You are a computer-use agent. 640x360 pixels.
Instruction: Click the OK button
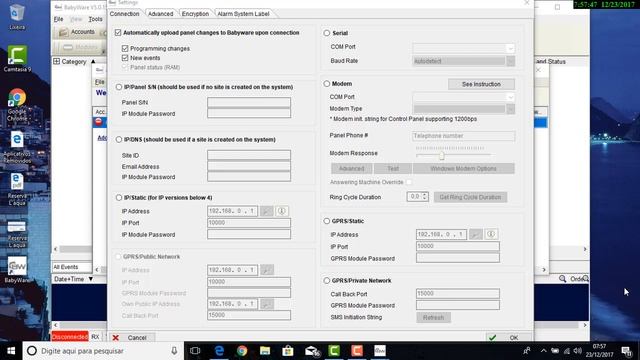click(508, 338)
